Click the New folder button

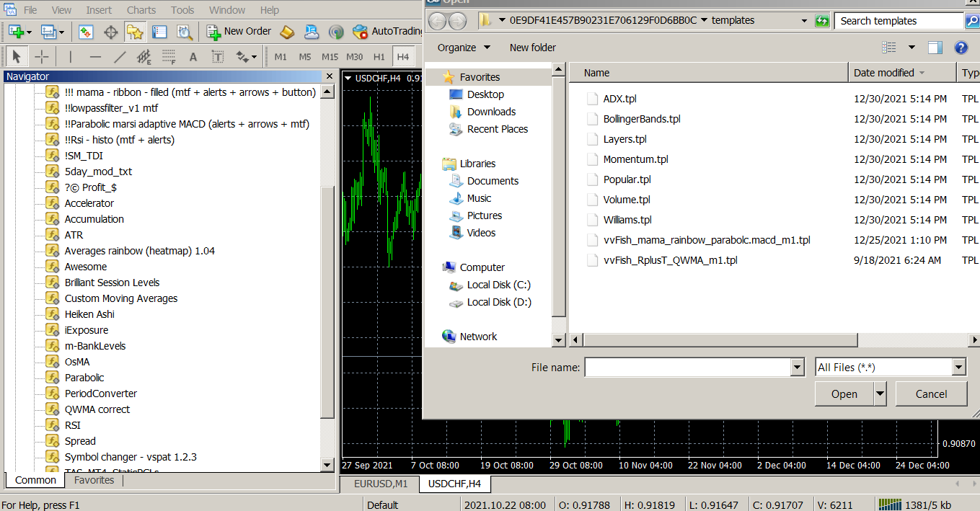[532, 48]
